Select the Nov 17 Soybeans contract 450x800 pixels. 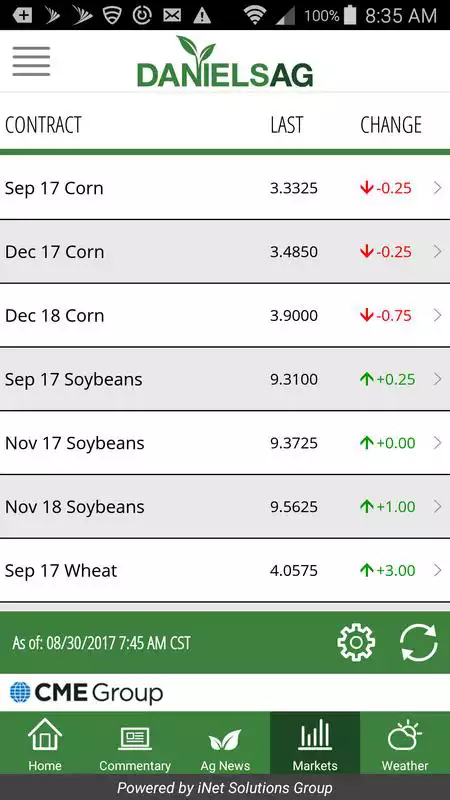pos(225,443)
